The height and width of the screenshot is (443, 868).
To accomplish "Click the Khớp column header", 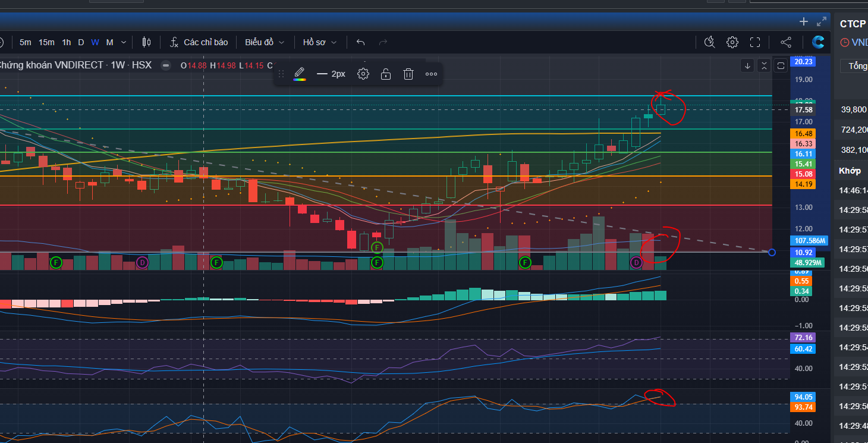I will [850, 171].
